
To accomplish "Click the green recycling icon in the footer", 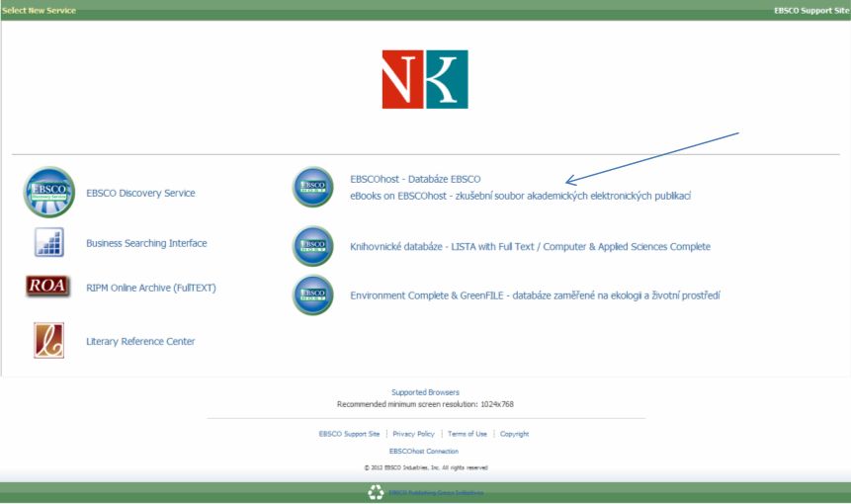I will [376, 492].
